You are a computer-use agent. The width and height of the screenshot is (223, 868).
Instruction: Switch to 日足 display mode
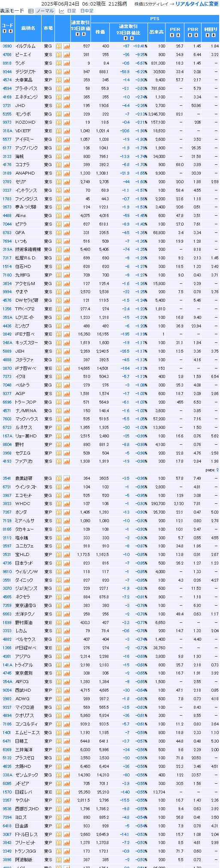pyautogui.click(x=72, y=11)
